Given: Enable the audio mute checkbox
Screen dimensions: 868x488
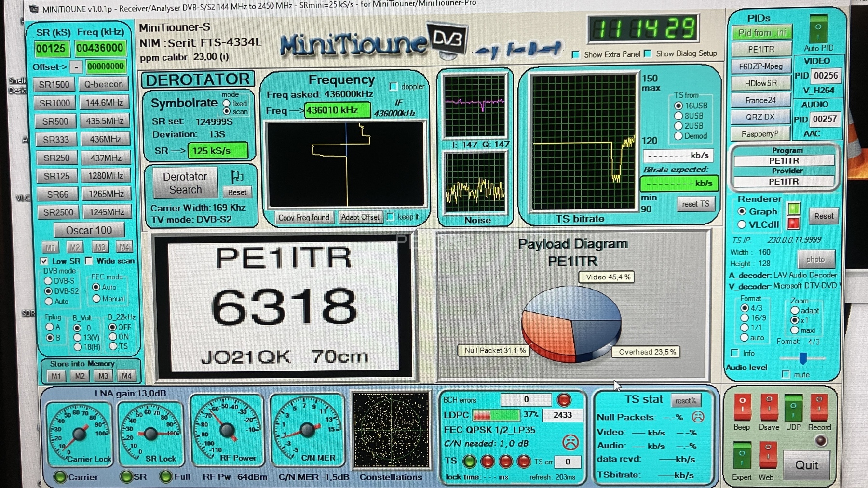Looking at the screenshot, I should (786, 374).
